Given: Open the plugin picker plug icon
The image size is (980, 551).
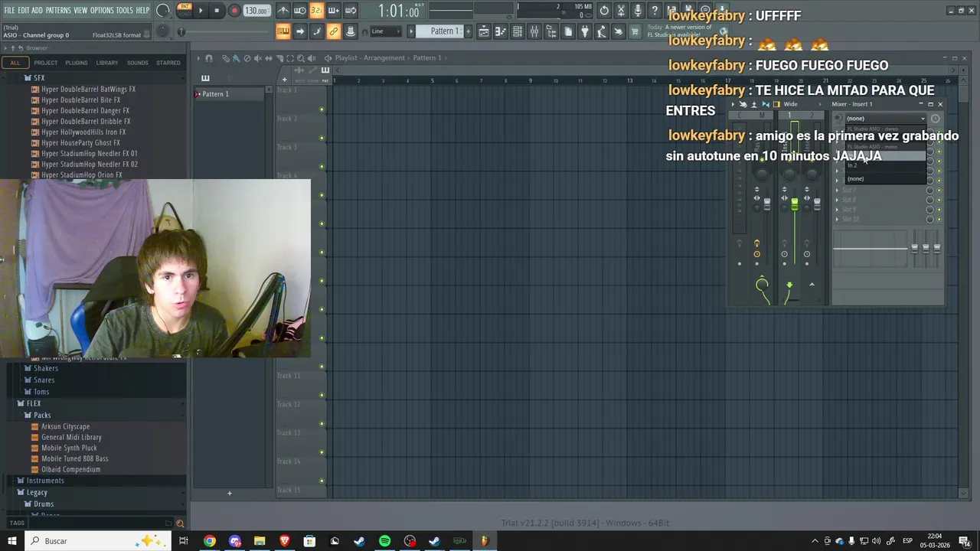Looking at the screenshot, I should click(585, 31).
